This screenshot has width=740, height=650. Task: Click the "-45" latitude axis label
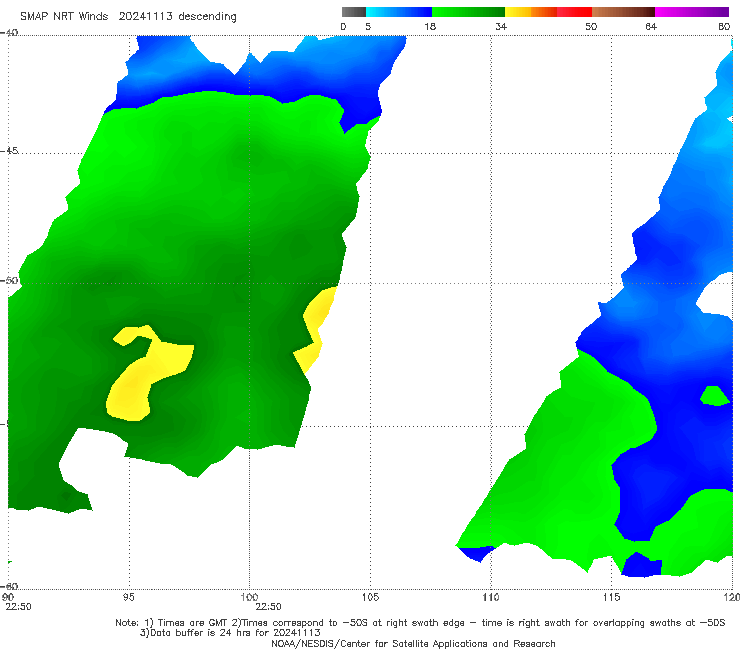[9, 151]
